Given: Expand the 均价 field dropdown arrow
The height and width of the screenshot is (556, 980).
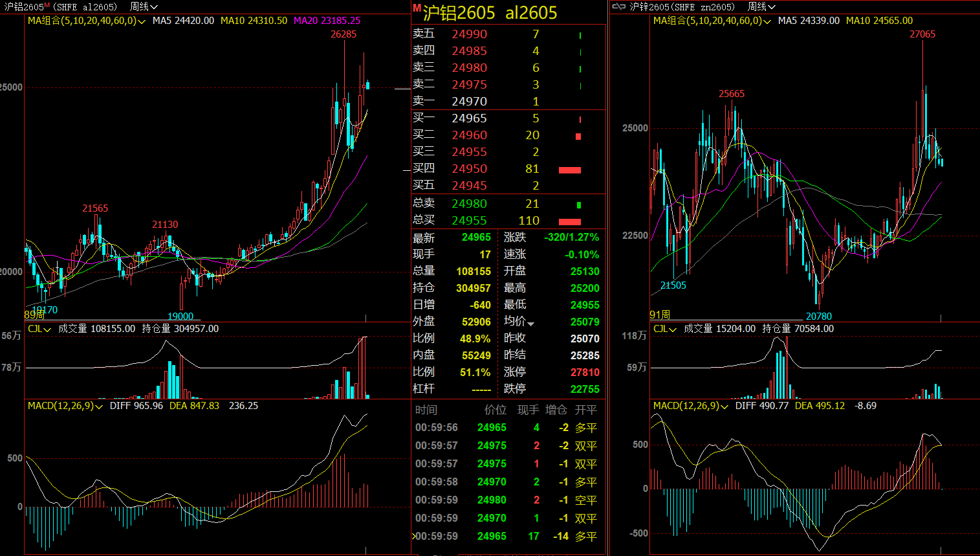Looking at the screenshot, I should click(531, 324).
